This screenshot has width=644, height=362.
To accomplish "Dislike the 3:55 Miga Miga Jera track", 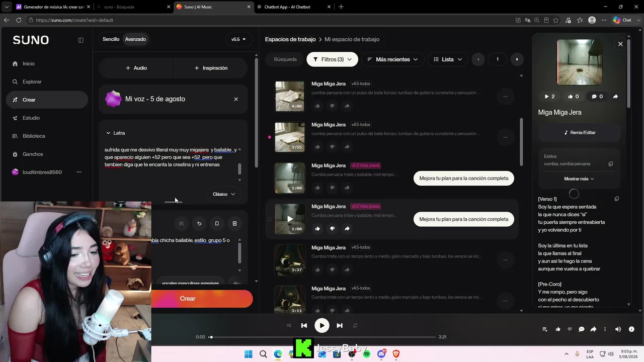I will pos(332,147).
